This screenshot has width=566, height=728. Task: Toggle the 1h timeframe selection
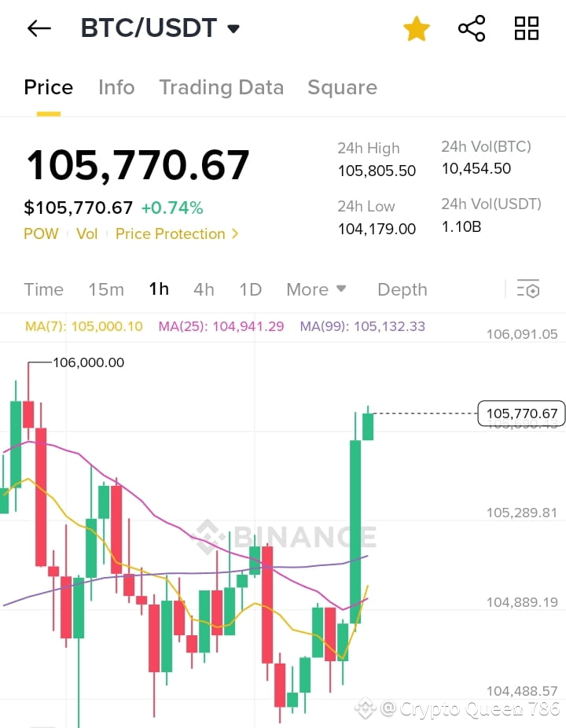tap(159, 289)
